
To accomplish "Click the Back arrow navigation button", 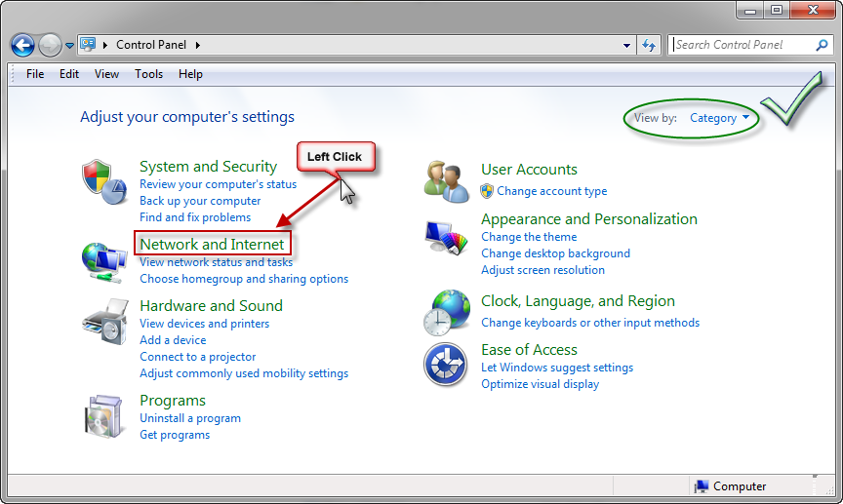I will point(22,45).
